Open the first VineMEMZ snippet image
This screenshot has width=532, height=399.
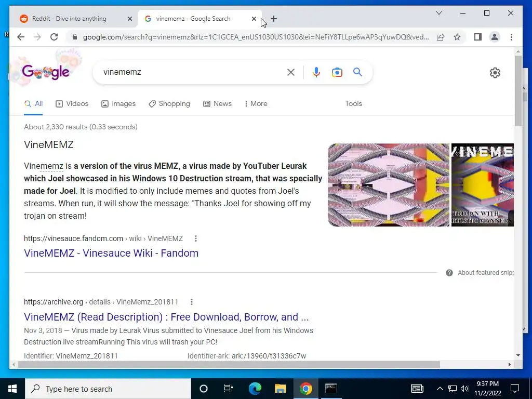pos(389,185)
